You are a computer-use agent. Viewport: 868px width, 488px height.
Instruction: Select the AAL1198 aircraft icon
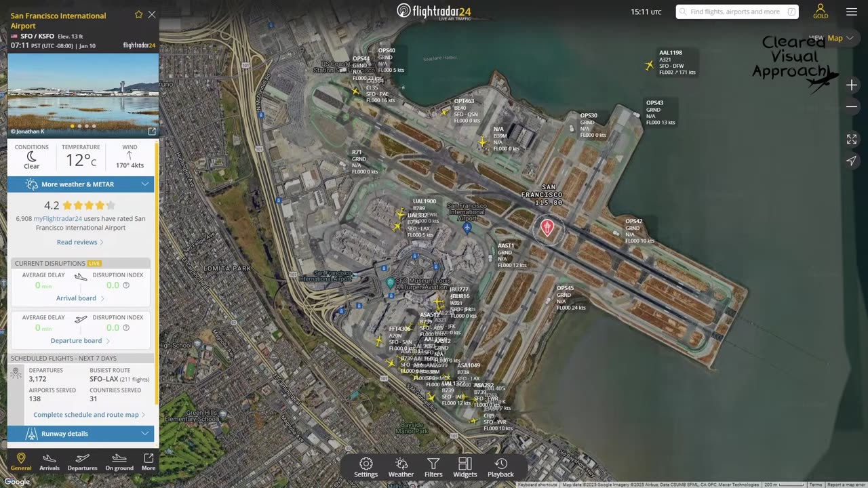650,66
